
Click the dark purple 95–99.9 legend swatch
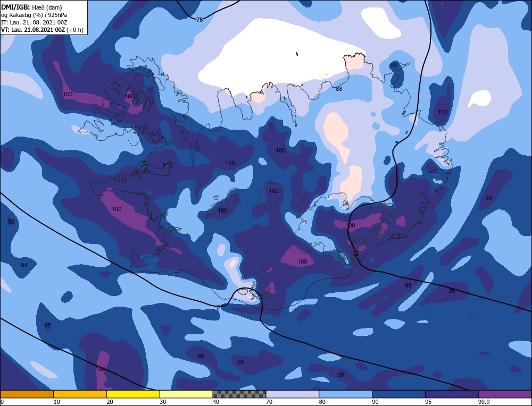coord(452,394)
